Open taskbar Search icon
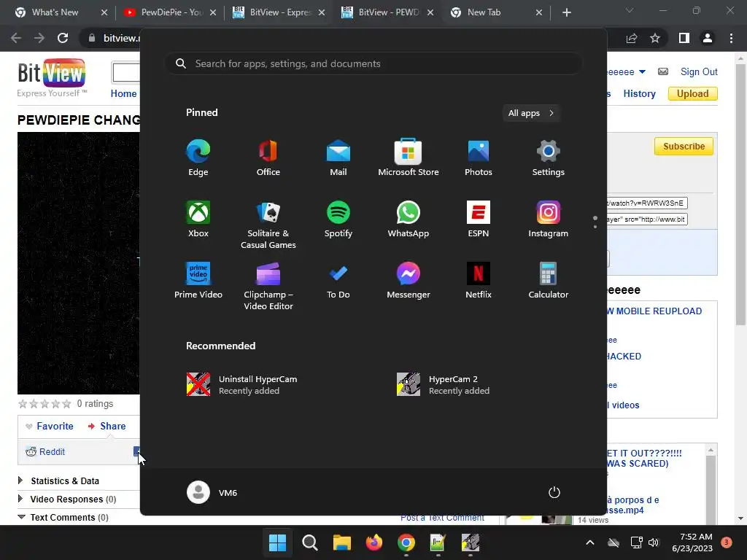Viewport: 747px width, 560px height. pyautogui.click(x=309, y=542)
